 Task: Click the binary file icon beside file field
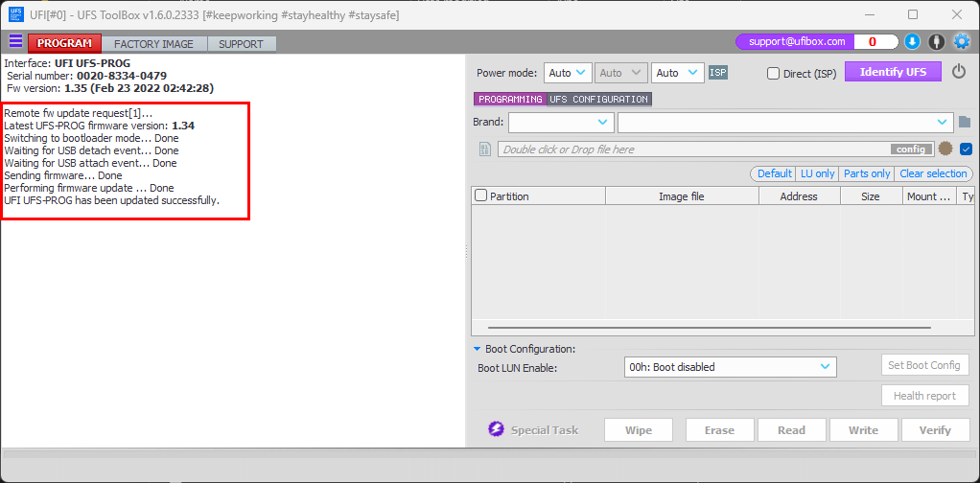pos(485,149)
